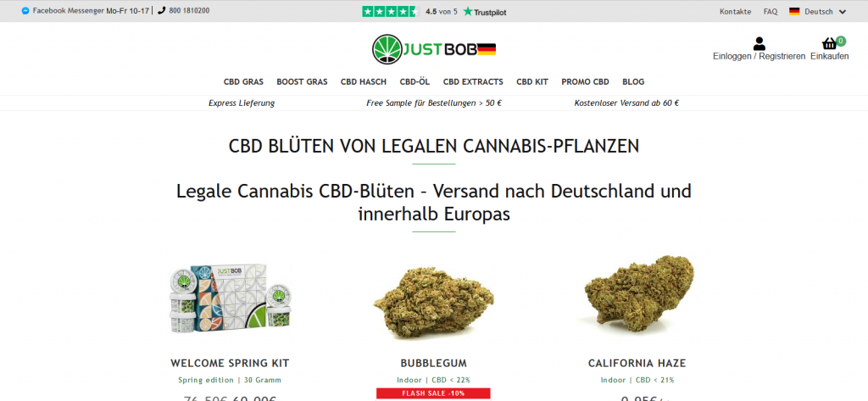
Task: Click Einloggen / Registrieren link
Action: click(759, 57)
